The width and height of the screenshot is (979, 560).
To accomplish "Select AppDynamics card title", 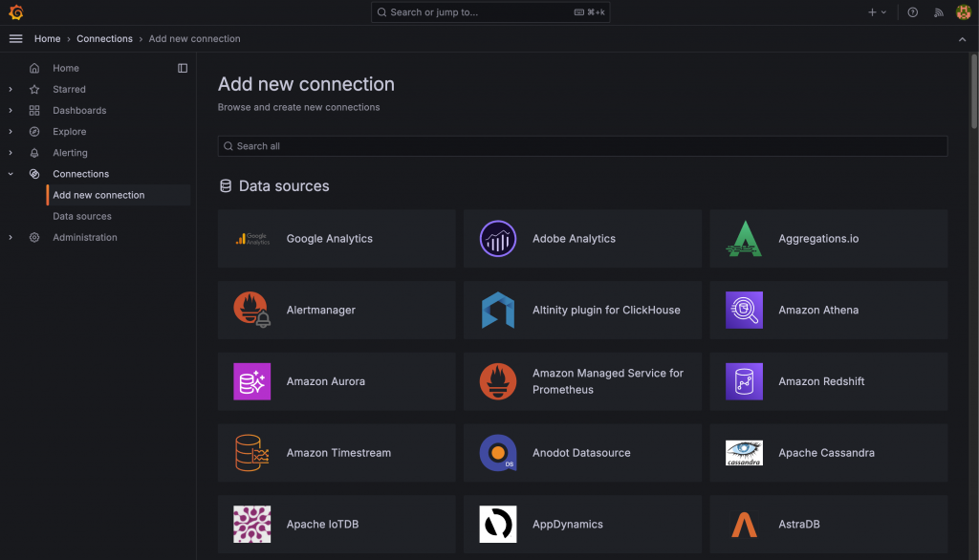I will click(x=568, y=525).
